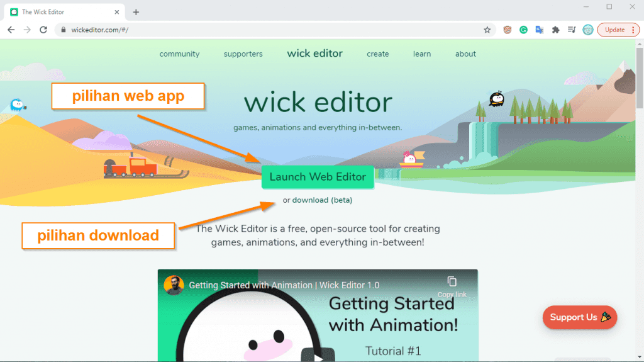
Task: Close The Wick Editor tab
Action: point(116,12)
